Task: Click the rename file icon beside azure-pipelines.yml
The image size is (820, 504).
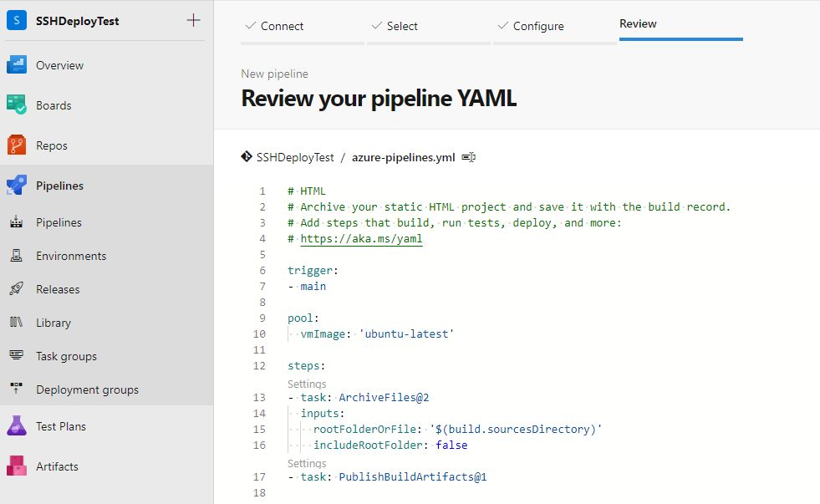Action: coord(469,157)
